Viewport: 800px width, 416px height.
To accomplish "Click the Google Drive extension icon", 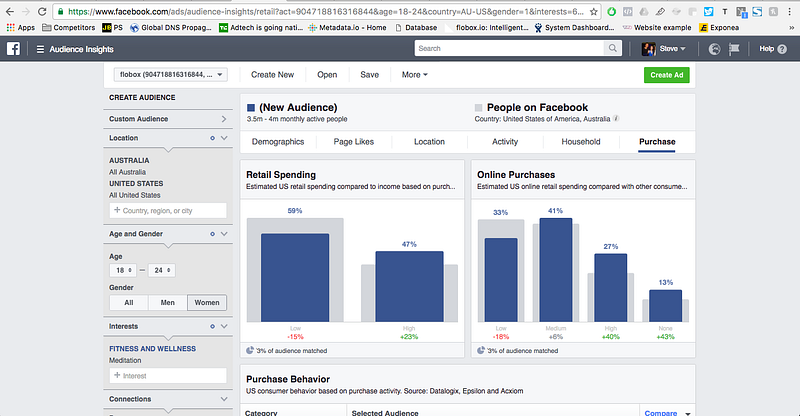I will (644, 11).
